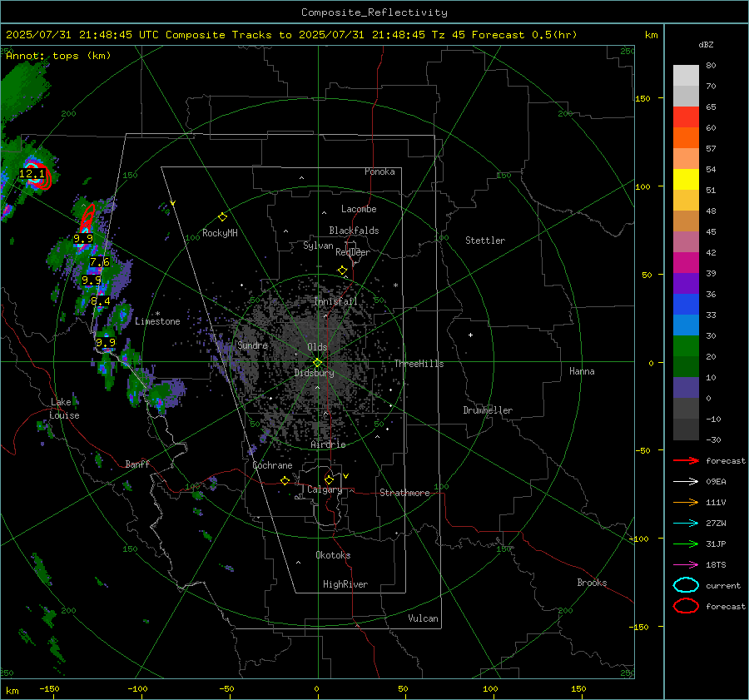Select the orange 111V arrow legend icon

point(686,502)
